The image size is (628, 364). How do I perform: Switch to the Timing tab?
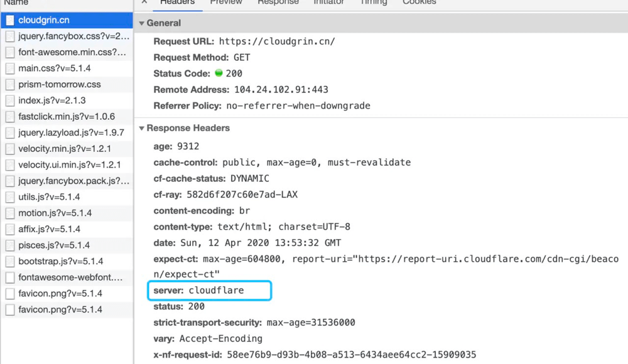[373, 2]
